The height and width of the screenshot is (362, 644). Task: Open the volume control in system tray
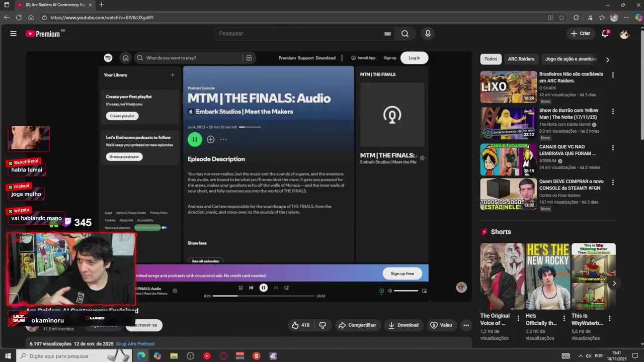click(588, 356)
